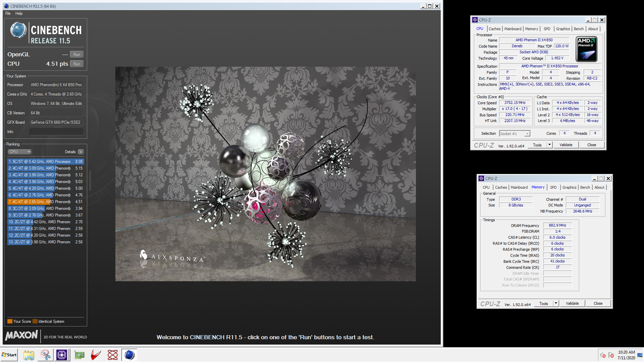Open Bench tab in lower CPU-Z window
This screenshot has height=362, width=644.
(x=585, y=187)
